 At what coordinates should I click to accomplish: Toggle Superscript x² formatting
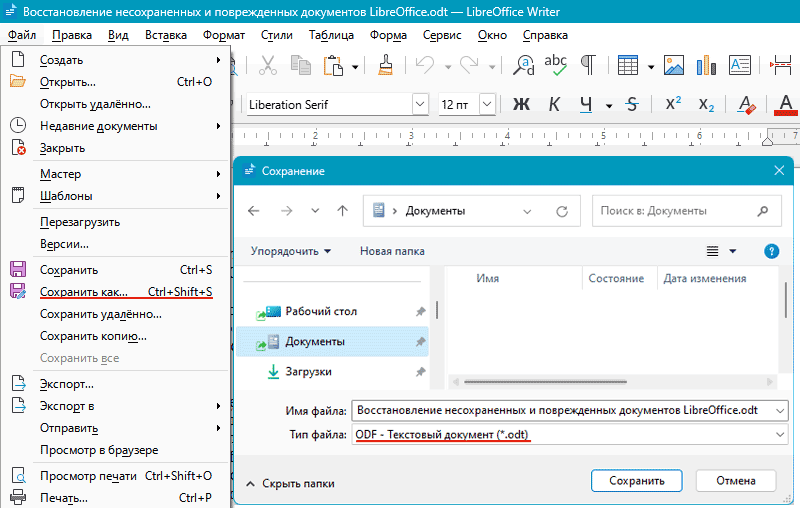pos(673,104)
